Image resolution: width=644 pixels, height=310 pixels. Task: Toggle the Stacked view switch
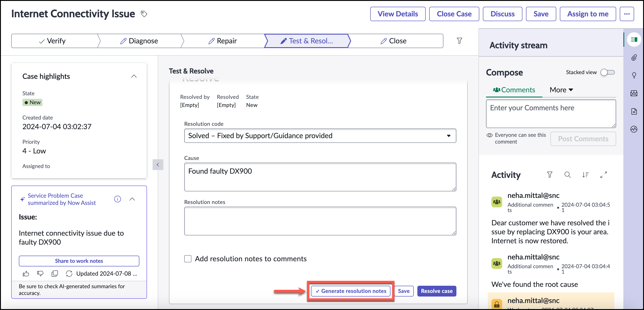point(607,72)
